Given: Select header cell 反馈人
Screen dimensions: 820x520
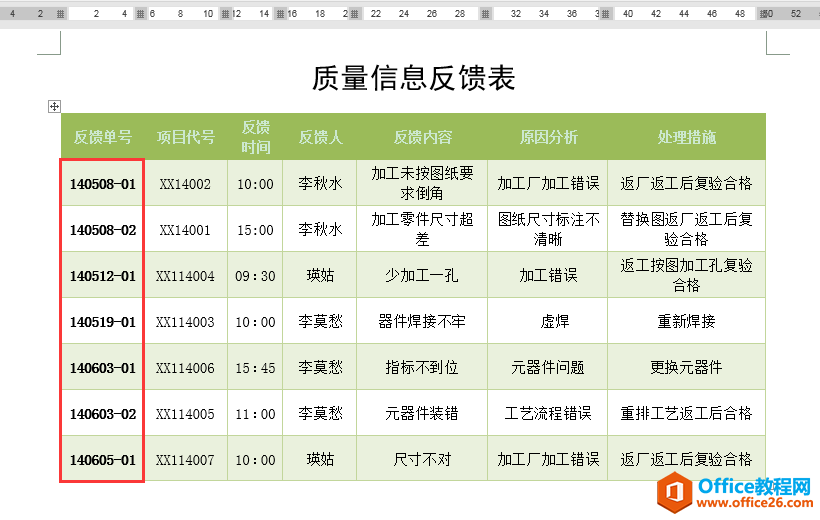Looking at the screenshot, I should [x=320, y=137].
